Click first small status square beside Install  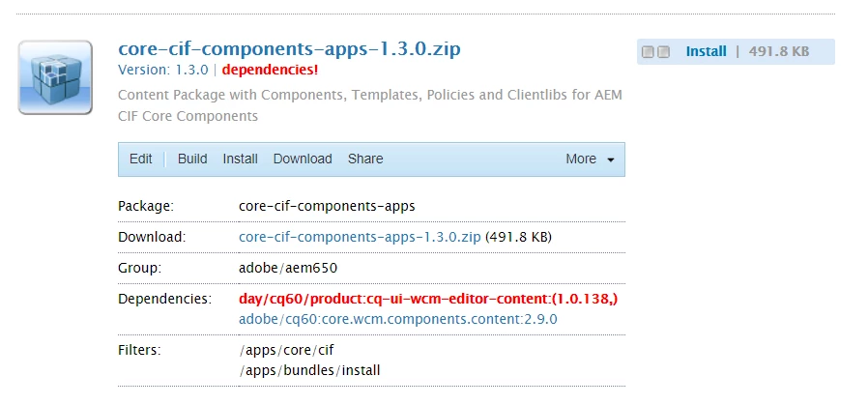point(647,52)
